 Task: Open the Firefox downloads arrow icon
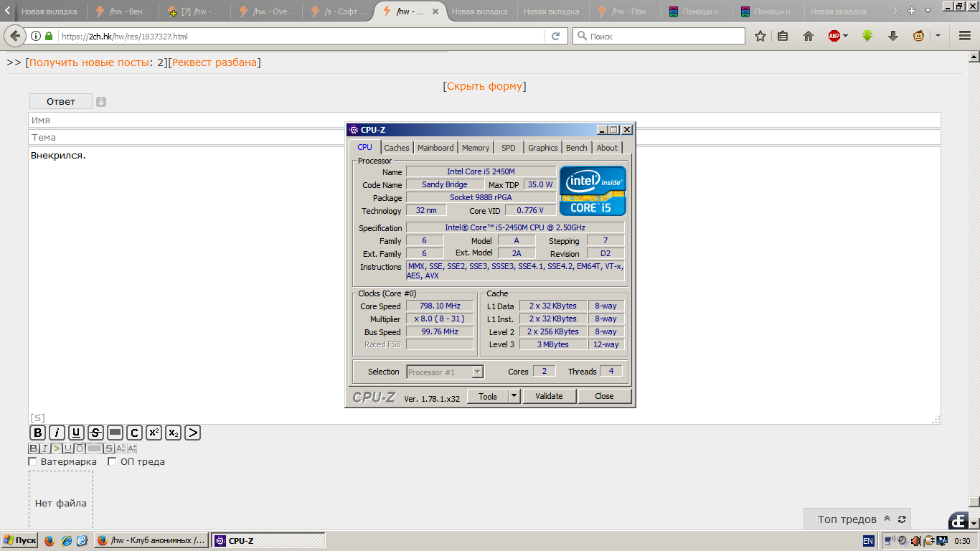coord(893,36)
